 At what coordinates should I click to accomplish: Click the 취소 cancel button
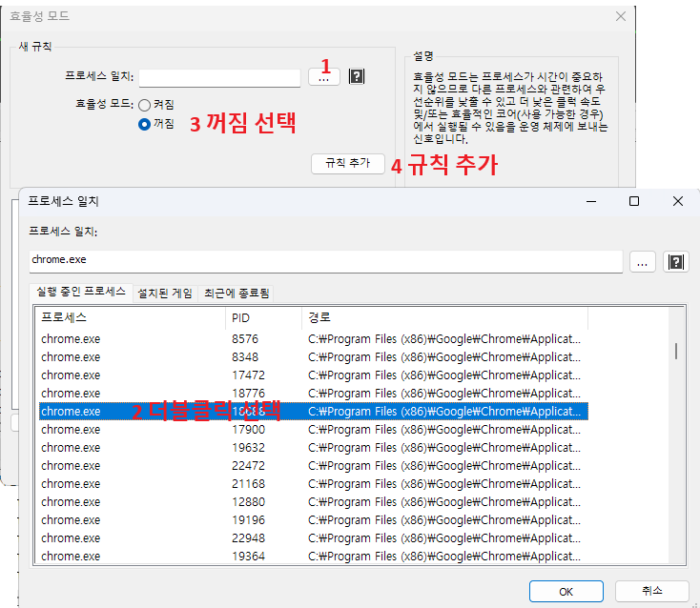pyautogui.click(x=651, y=591)
